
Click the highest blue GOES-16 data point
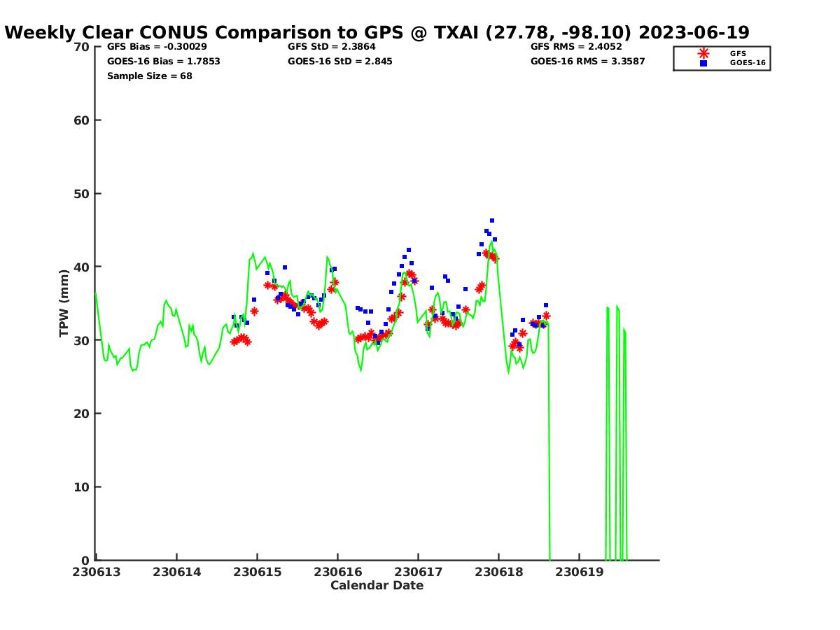pos(492,220)
